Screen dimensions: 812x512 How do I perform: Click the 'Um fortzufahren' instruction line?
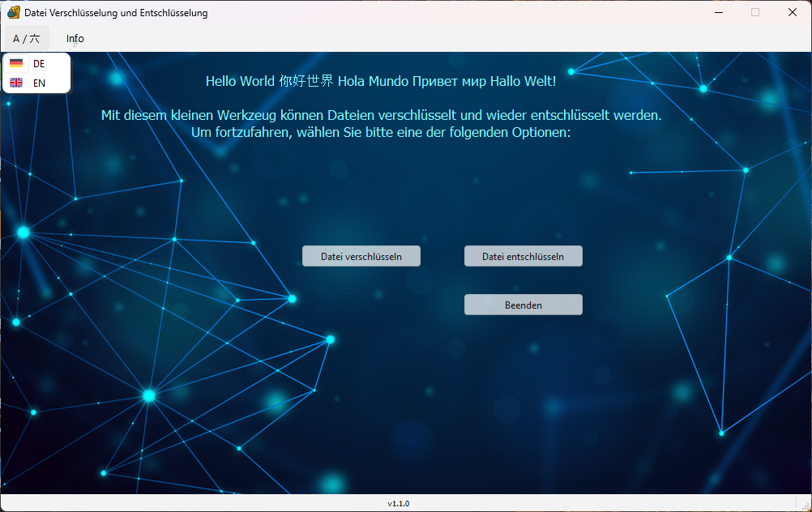tap(381, 132)
